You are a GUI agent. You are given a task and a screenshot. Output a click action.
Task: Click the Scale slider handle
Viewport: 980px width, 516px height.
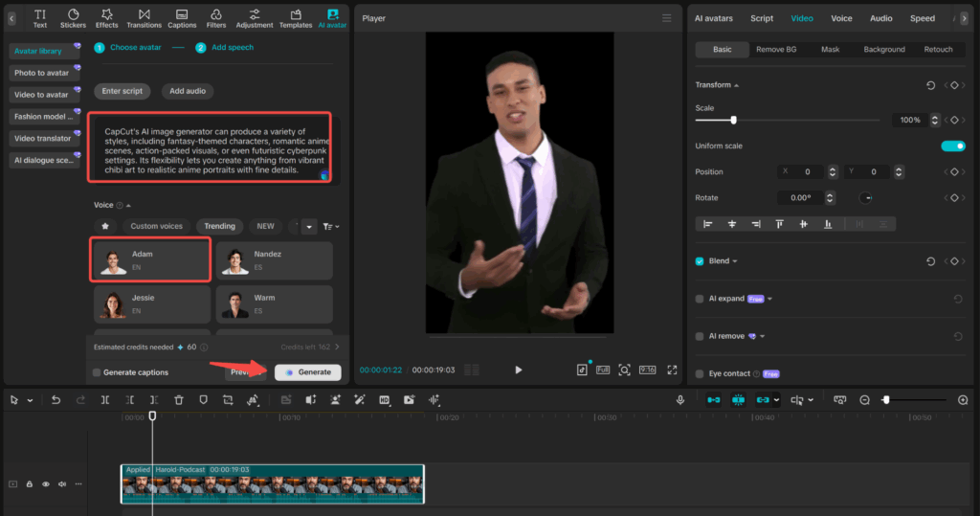tap(734, 120)
